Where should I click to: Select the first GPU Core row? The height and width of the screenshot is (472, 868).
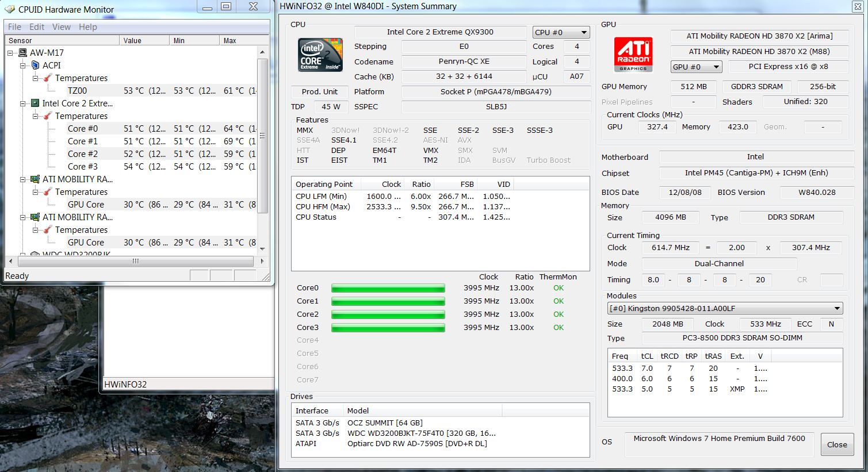click(x=160, y=205)
